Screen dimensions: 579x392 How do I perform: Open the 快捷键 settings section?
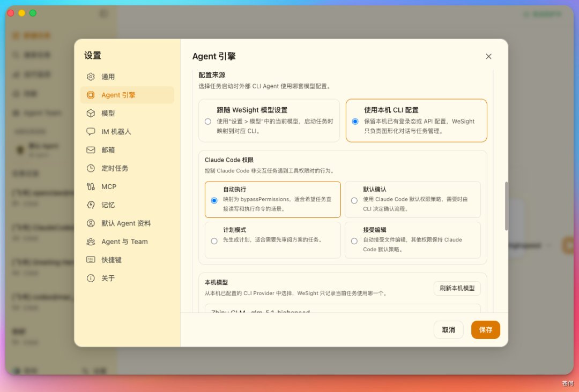(127, 260)
